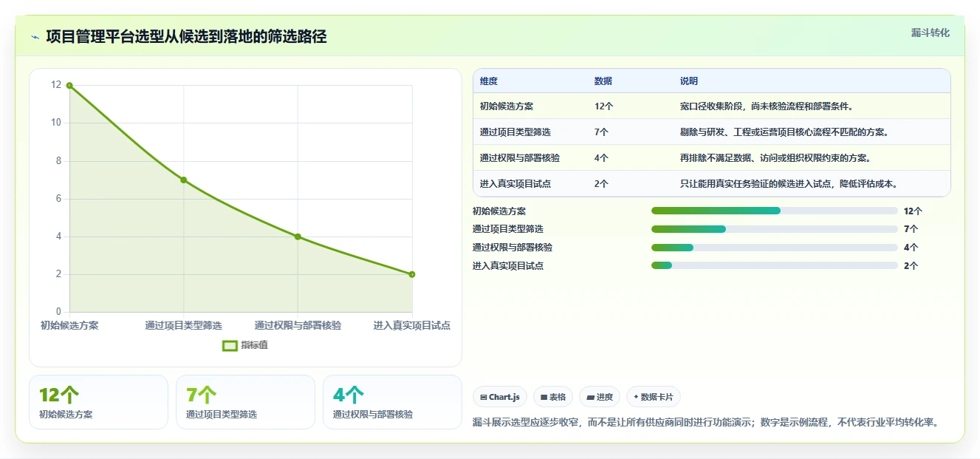
Task: Click x-axis label 通过权限与部署核验
Action: [x=298, y=325]
